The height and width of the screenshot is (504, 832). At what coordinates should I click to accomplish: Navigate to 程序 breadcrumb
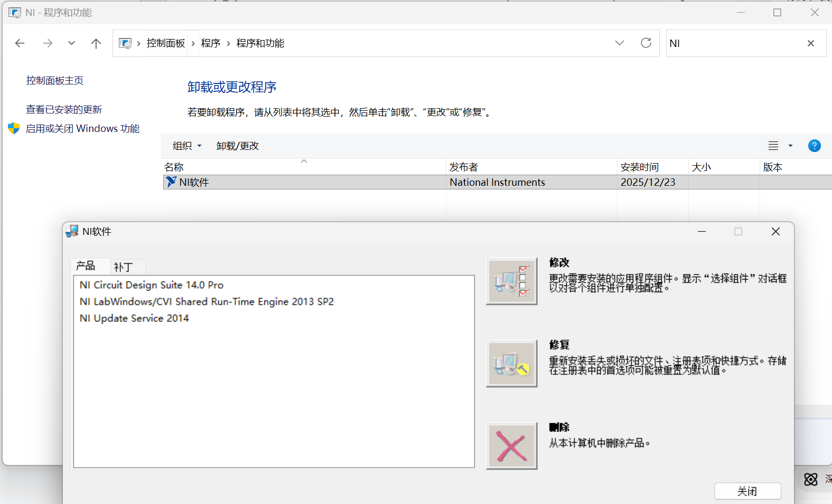(211, 43)
